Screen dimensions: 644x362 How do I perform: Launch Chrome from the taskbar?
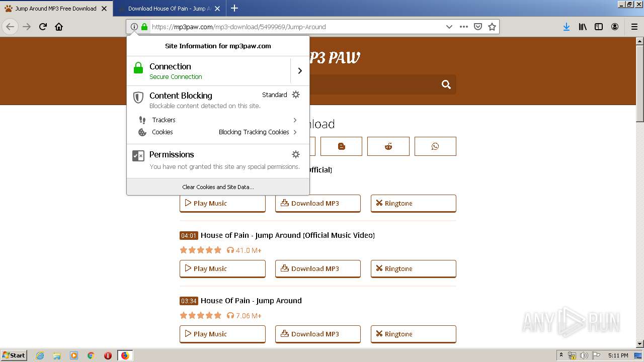(x=91, y=355)
